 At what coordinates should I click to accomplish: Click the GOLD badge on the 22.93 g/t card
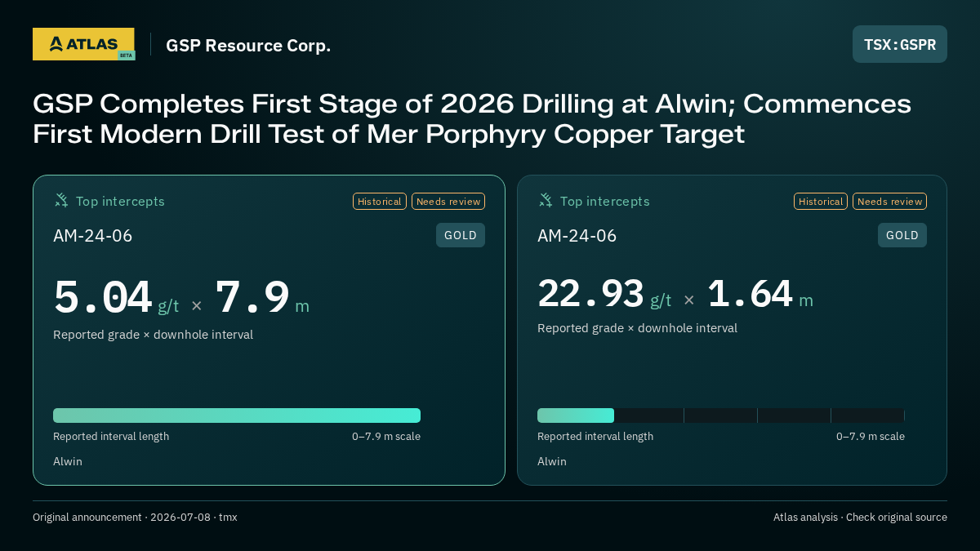902,235
